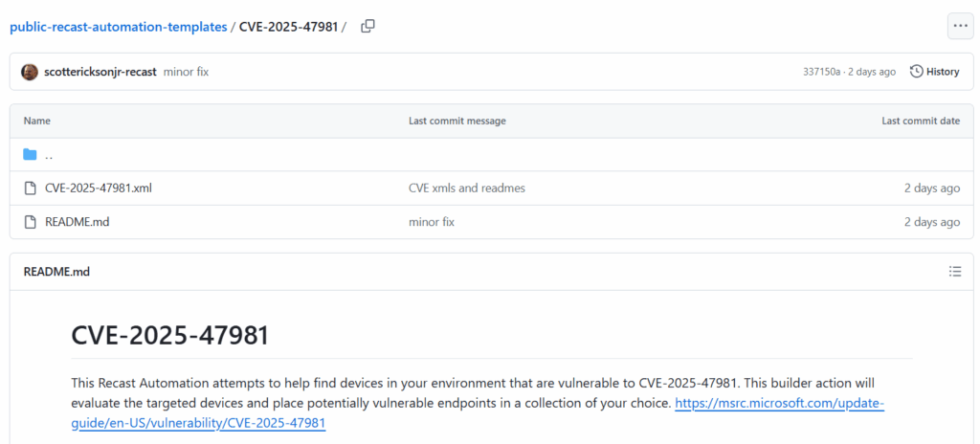This screenshot has width=980, height=444.
Task: Open 'minor fix' commit for README.md row
Action: pyautogui.click(x=432, y=222)
